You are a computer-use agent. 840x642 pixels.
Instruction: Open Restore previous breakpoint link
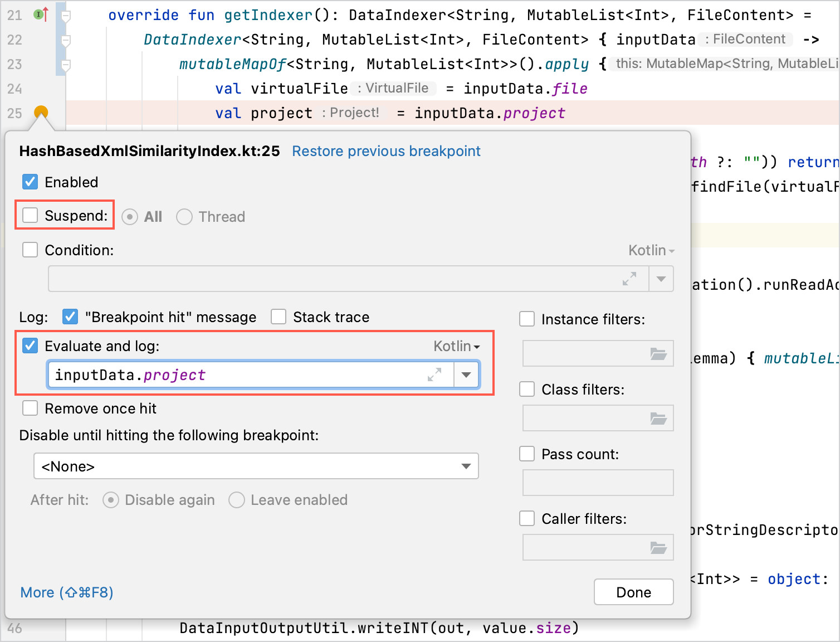click(x=386, y=151)
